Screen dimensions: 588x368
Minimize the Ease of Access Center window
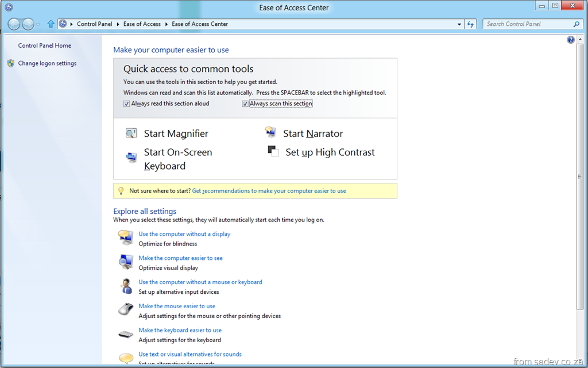click(x=542, y=6)
